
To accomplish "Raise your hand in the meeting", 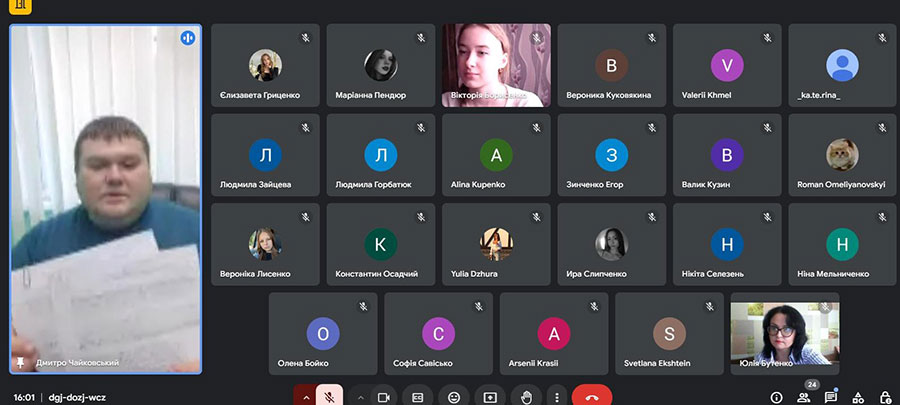I will coord(527,396).
